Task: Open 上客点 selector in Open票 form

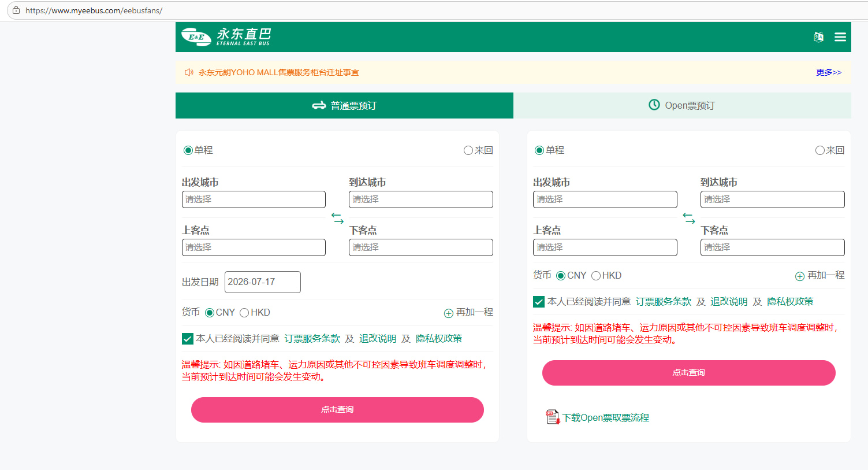Action: click(605, 247)
